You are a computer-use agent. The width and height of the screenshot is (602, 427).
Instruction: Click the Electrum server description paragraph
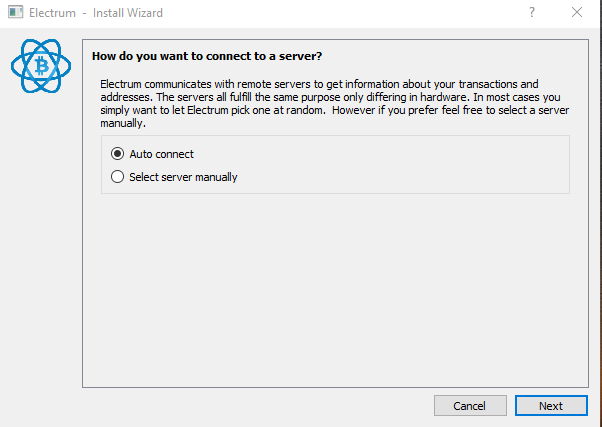334,104
